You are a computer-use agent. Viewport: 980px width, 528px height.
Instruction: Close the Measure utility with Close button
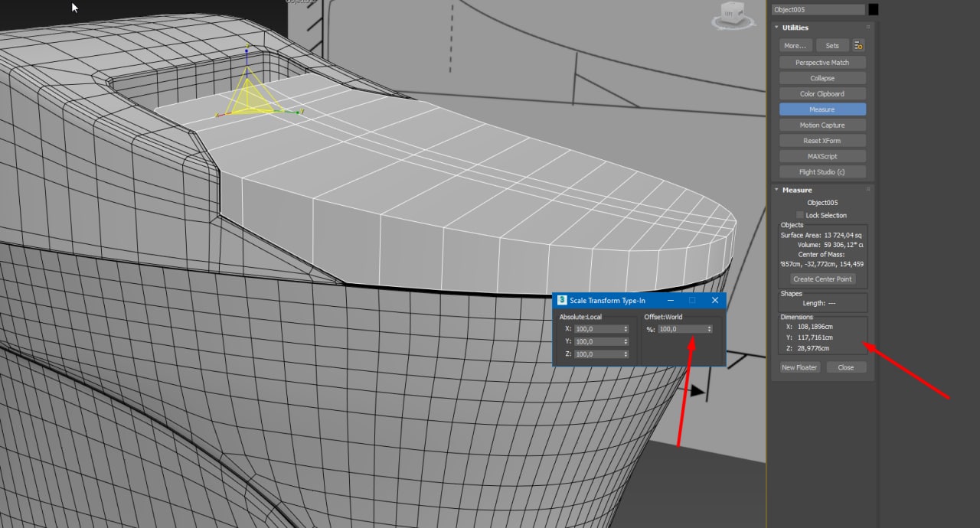click(846, 367)
